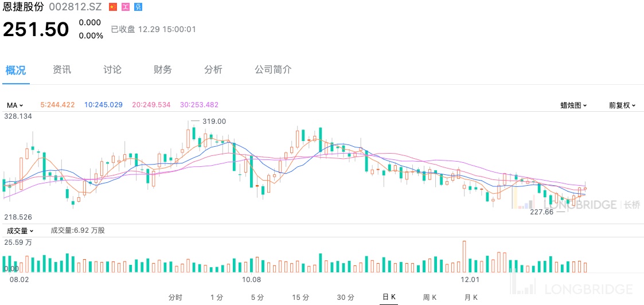
Task: Select the 财务 tab
Action: (x=163, y=70)
